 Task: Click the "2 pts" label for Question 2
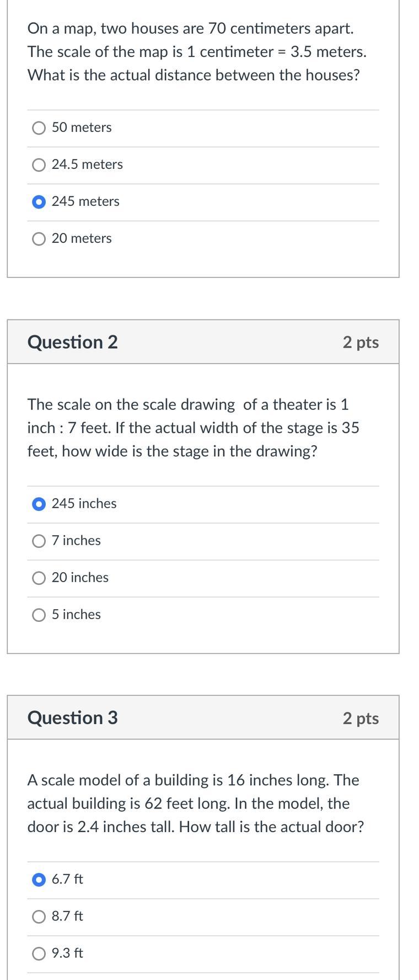[361, 342]
